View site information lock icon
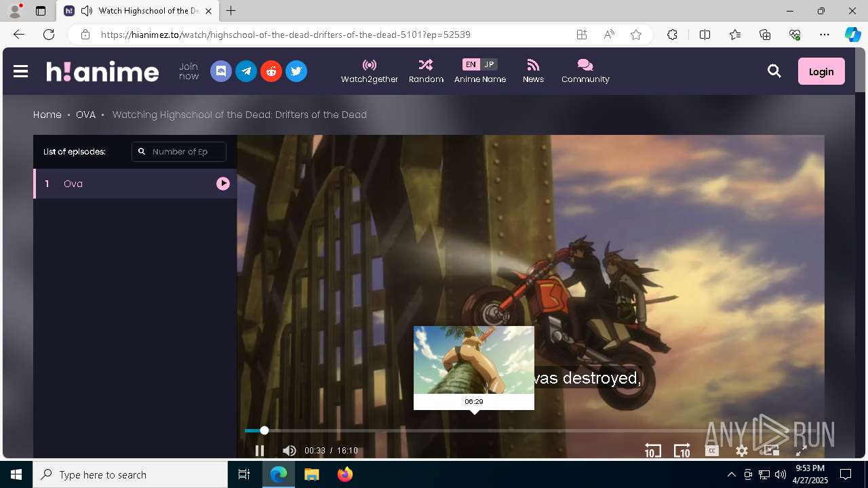The image size is (868, 488). pyautogui.click(x=85, y=35)
